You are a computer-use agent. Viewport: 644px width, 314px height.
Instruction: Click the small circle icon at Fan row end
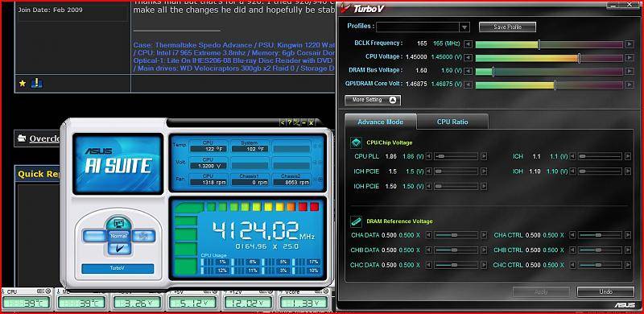tap(320, 180)
